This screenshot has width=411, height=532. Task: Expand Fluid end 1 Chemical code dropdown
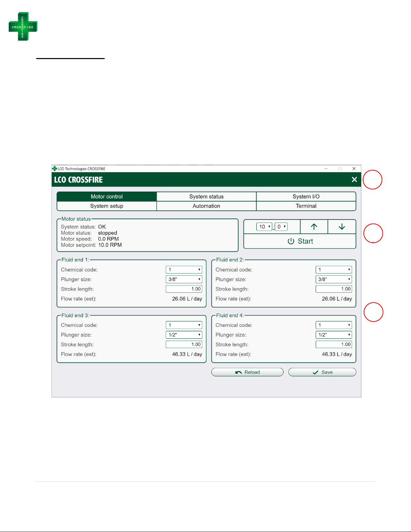point(184,270)
